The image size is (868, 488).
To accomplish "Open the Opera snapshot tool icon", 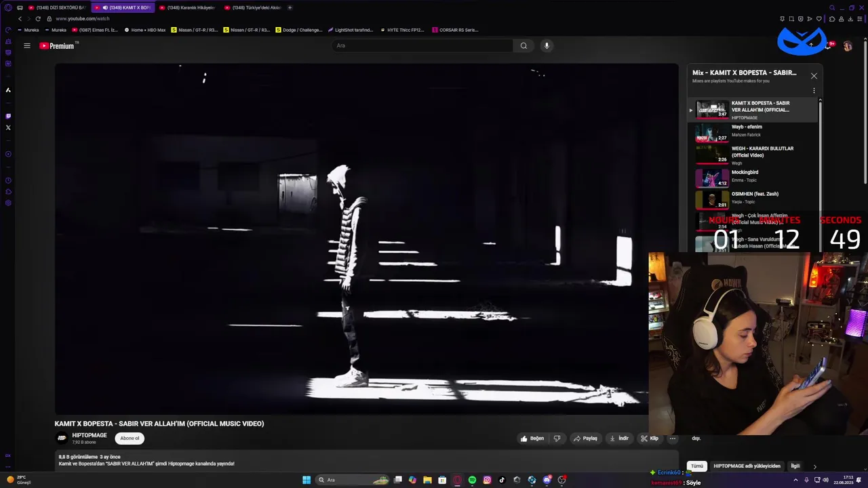I will (x=791, y=19).
